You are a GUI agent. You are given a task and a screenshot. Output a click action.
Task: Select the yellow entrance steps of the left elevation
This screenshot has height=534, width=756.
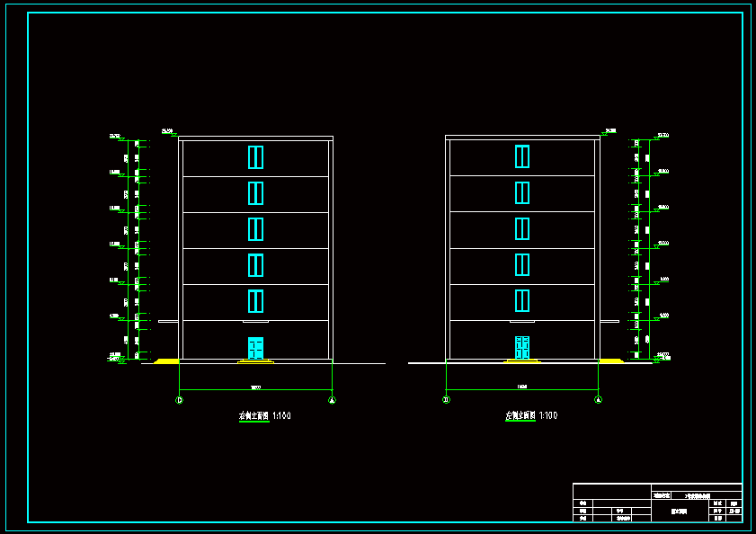(x=255, y=361)
